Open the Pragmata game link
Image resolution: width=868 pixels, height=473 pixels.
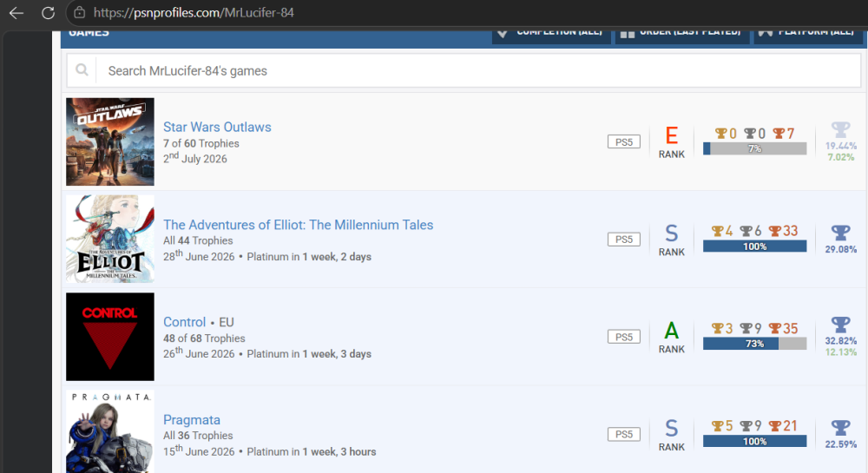point(192,419)
